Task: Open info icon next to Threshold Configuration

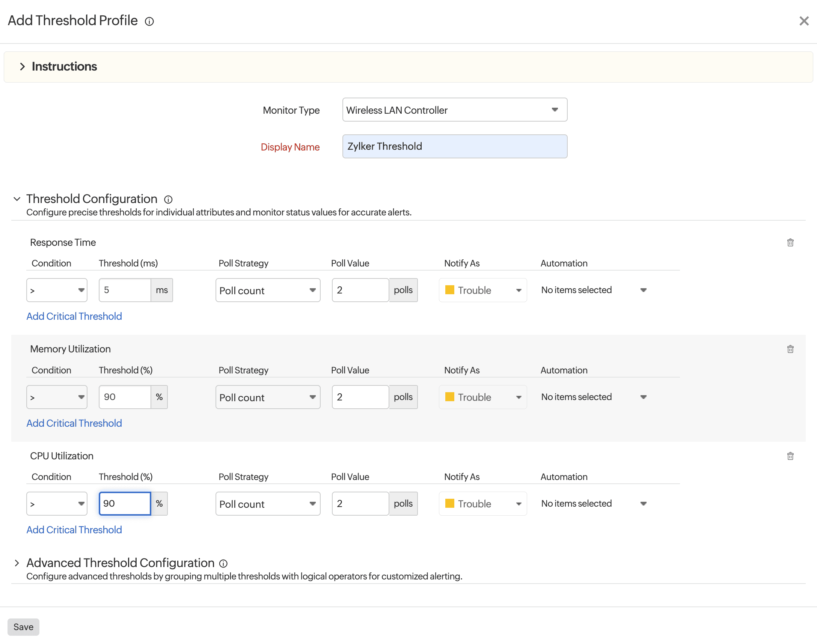Action: pyautogui.click(x=168, y=199)
